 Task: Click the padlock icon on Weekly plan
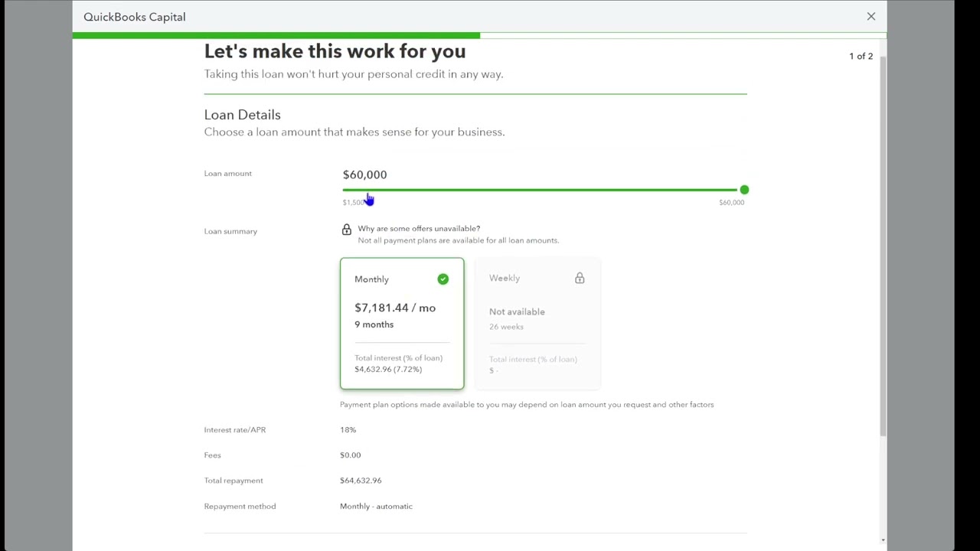[x=580, y=279]
